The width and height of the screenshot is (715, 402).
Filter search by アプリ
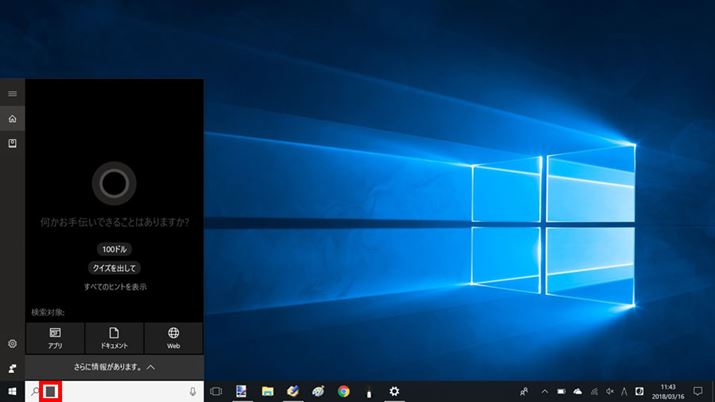click(x=55, y=337)
